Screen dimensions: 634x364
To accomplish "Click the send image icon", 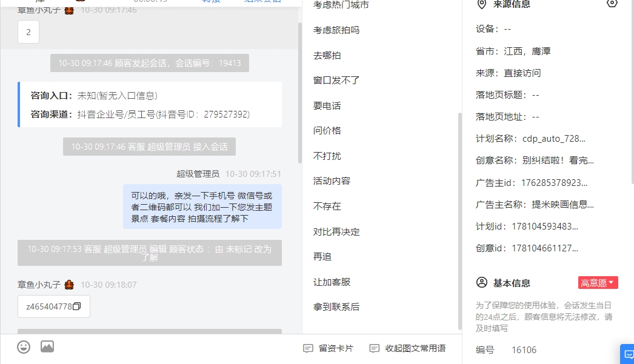I will click(47, 346).
